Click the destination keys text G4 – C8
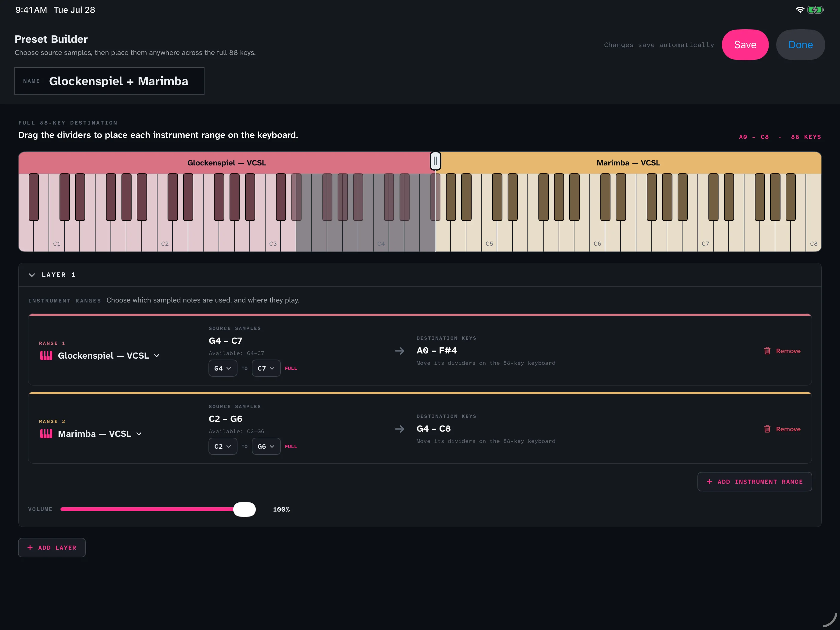Viewport: 840px width, 630px height. (433, 429)
